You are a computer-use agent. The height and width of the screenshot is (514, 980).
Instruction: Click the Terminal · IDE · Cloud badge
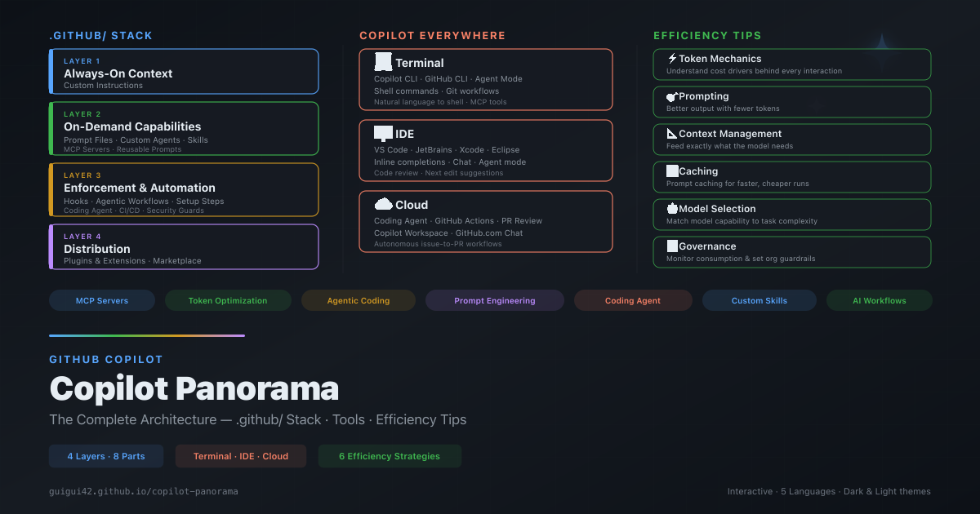(241, 456)
